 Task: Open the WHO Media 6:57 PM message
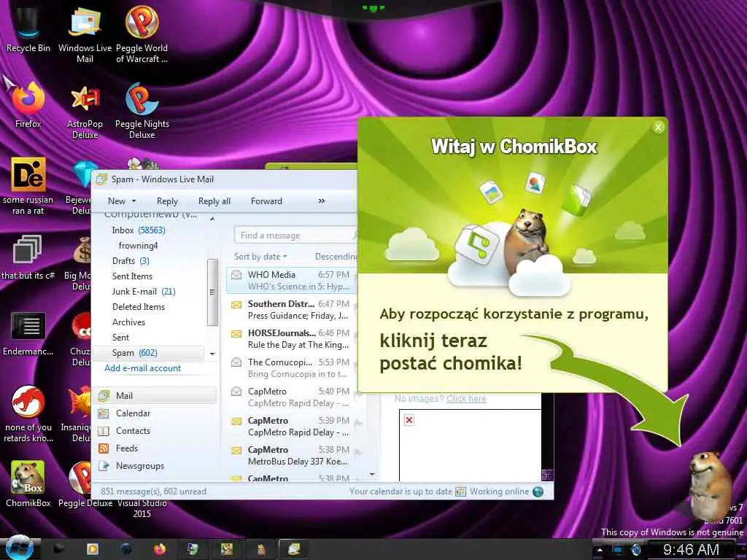[290, 281]
